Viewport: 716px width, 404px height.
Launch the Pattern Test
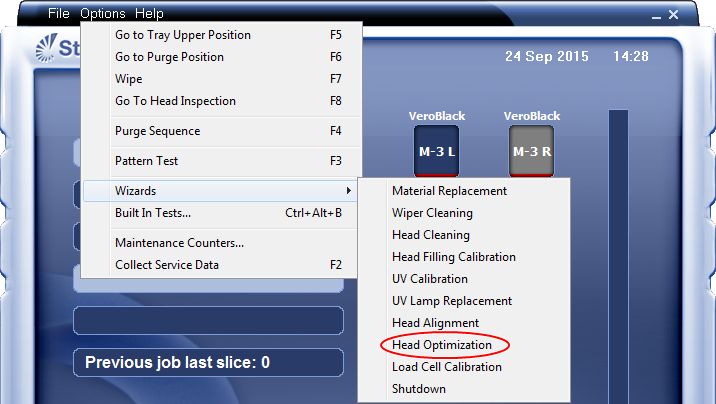[147, 161]
